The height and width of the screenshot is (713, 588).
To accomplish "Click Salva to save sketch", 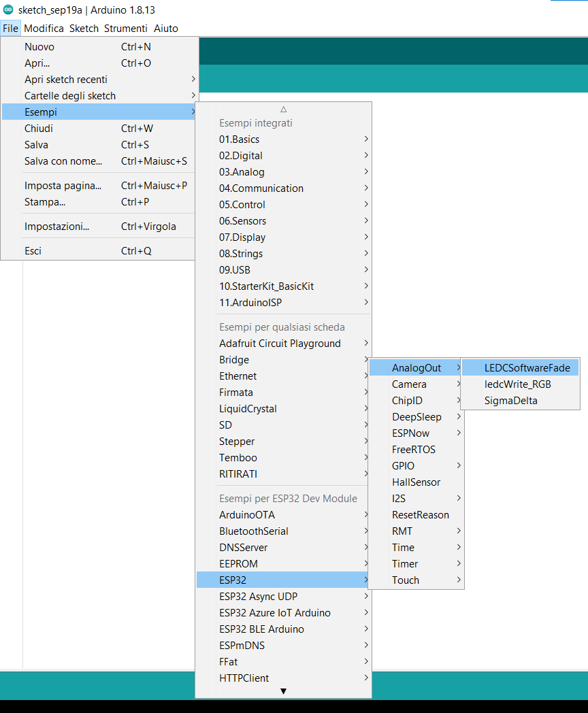I will 99,145.
